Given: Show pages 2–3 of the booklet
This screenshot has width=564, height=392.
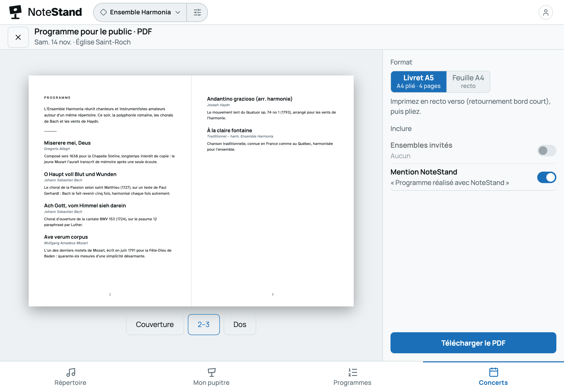Looking at the screenshot, I should click(x=204, y=324).
